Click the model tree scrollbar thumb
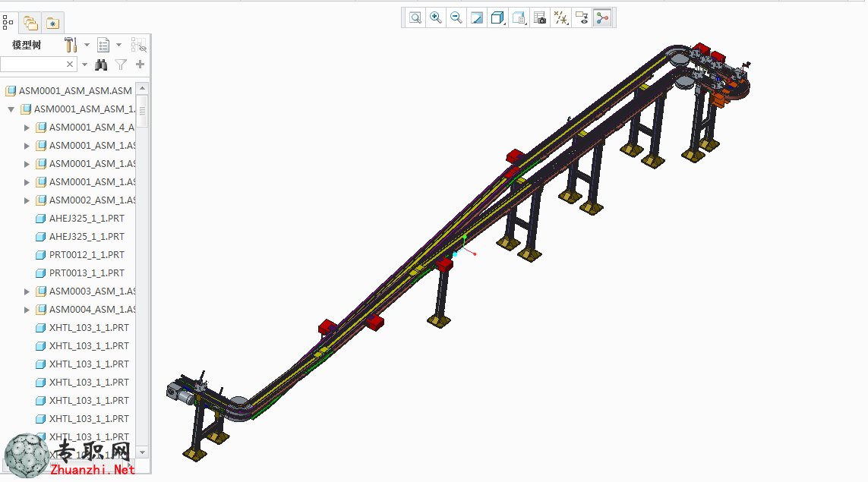The width and height of the screenshot is (868, 482). (x=142, y=111)
